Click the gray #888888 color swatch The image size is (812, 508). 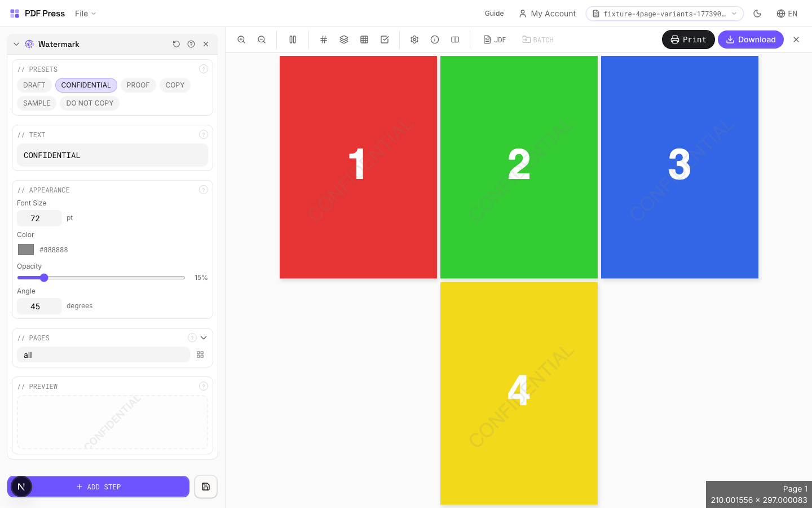26,249
